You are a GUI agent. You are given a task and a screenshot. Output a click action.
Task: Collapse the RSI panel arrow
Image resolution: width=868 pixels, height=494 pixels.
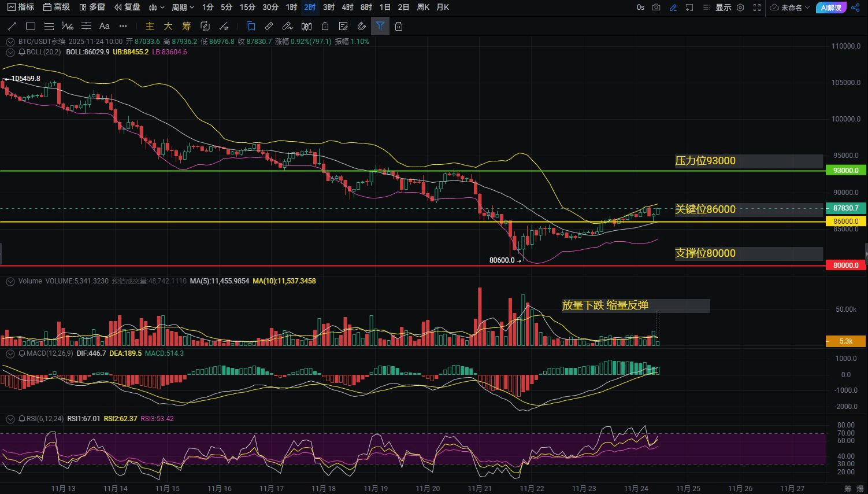10,419
